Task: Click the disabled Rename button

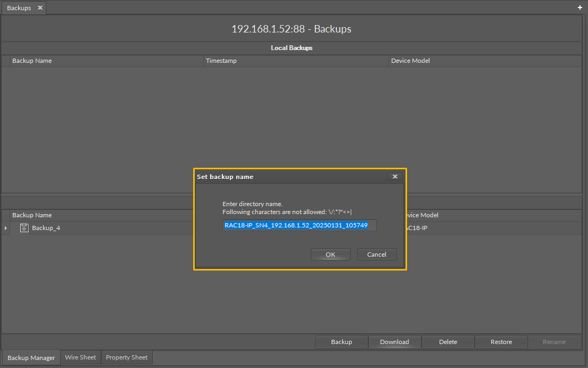Action: [x=554, y=342]
